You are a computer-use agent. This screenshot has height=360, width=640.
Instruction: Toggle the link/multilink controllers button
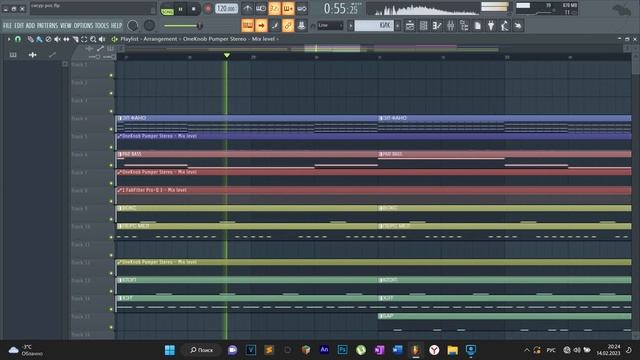point(288,25)
